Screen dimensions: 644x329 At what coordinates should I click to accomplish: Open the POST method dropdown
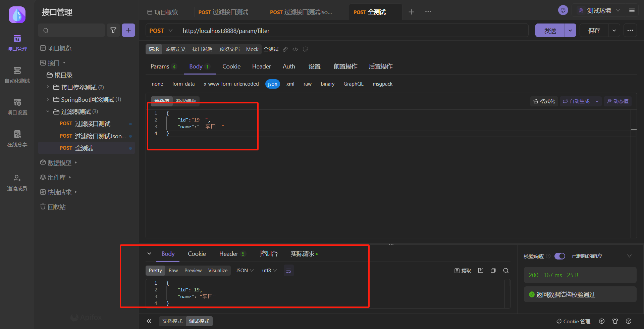(x=161, y=31)
